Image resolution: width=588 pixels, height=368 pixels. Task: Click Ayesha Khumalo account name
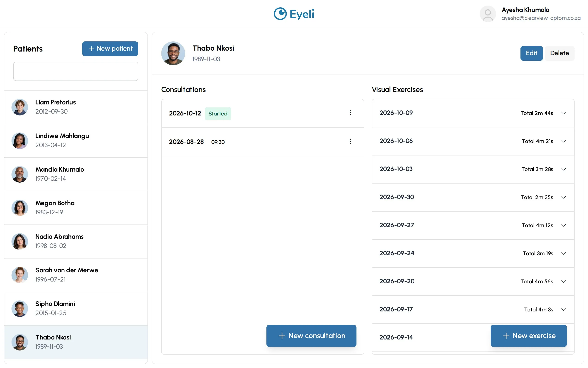[x=525, y=10]
